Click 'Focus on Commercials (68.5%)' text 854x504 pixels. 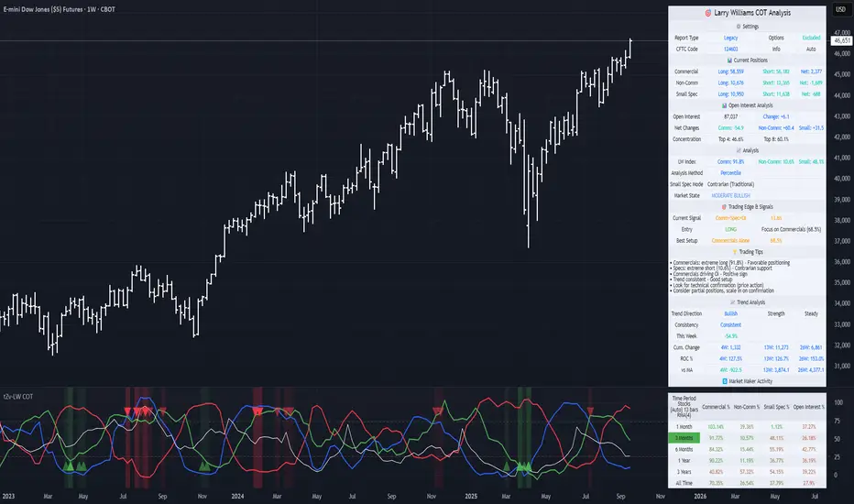pos(791,229)
